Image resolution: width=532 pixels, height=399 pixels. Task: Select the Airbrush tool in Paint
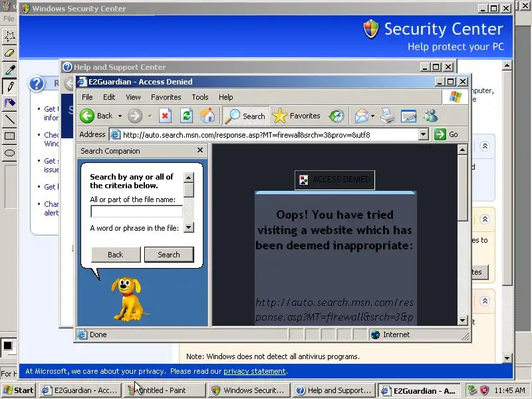click(9, 102)
